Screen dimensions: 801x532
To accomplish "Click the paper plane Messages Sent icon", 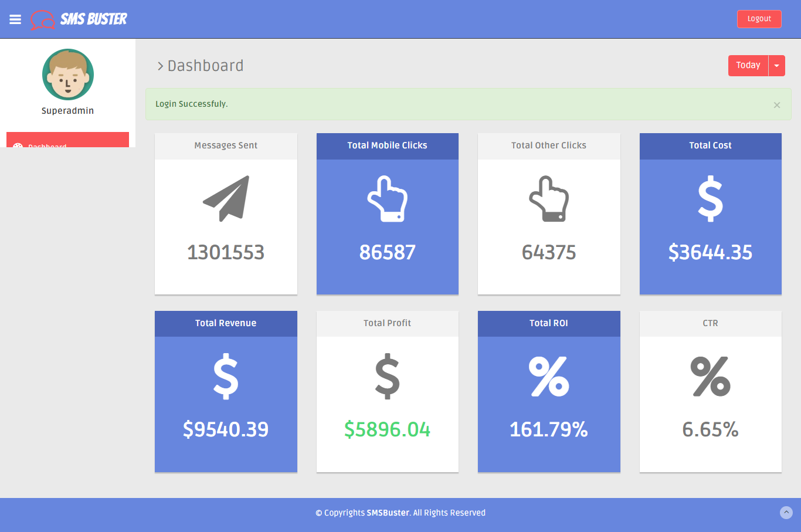I will click(x=226, y=199).
